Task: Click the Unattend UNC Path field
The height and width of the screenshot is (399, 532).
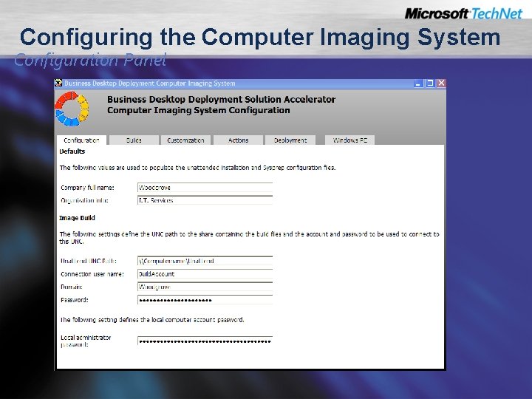Action: click(x=205, y=261)
